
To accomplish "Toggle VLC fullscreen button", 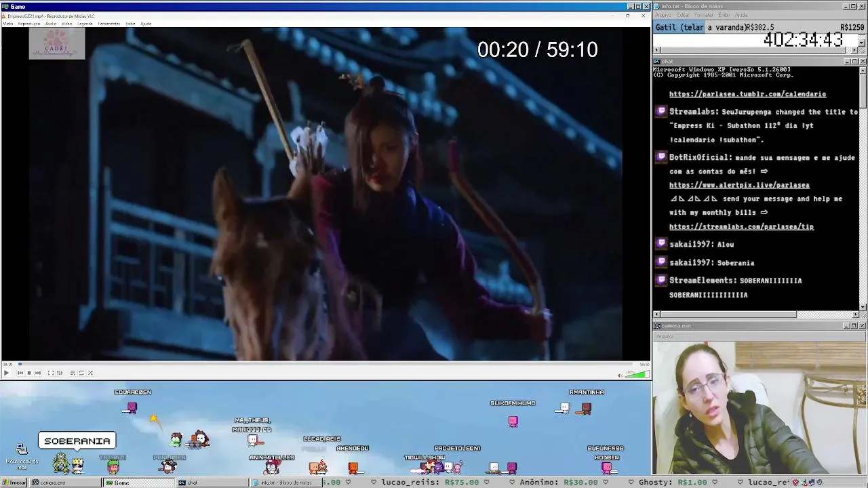I will tap(50, 373).
